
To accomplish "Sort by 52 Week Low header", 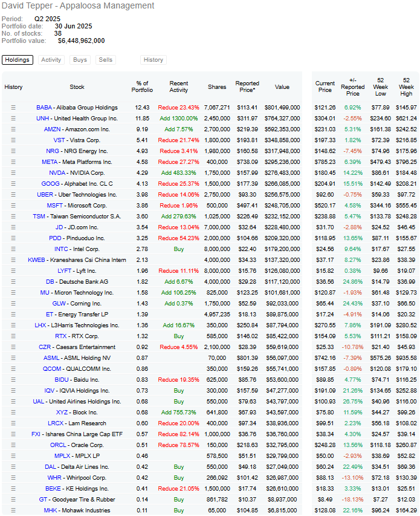I will tap(380, 87).
